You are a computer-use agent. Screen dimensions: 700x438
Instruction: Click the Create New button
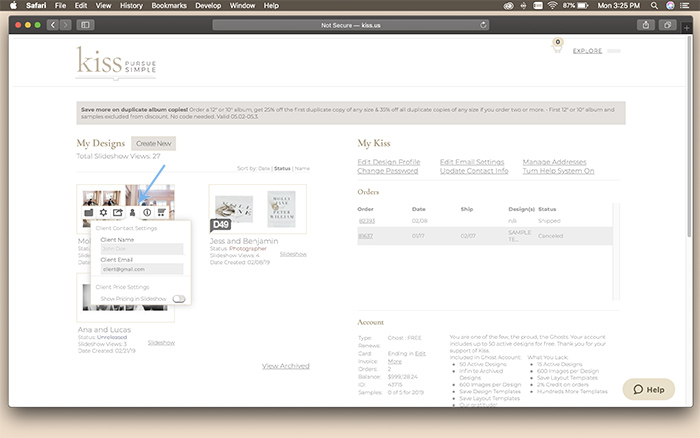click(x=154, y=143)
